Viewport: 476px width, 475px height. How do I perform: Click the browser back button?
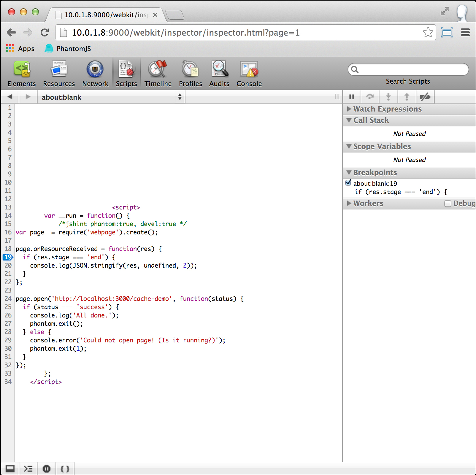(x=11, y=32)
